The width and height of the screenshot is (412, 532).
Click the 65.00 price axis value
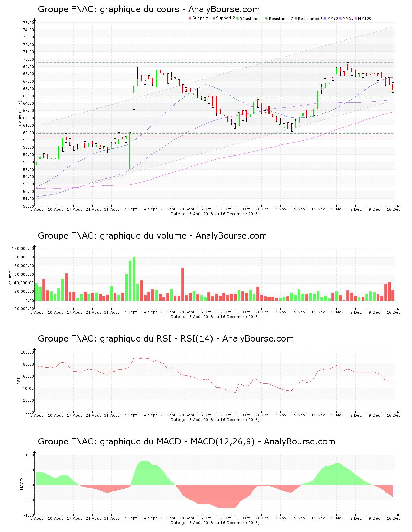(x=28, y=96)
